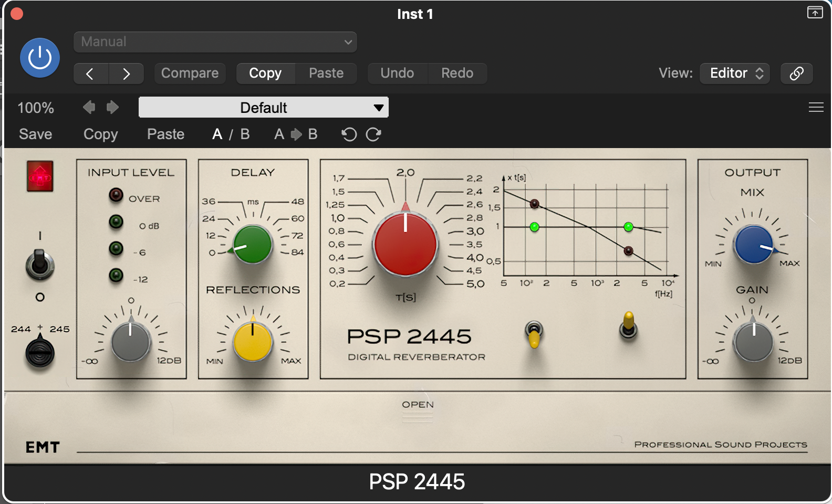Click the Redo button
Viewport: 832px width, 504px height.
457,73
